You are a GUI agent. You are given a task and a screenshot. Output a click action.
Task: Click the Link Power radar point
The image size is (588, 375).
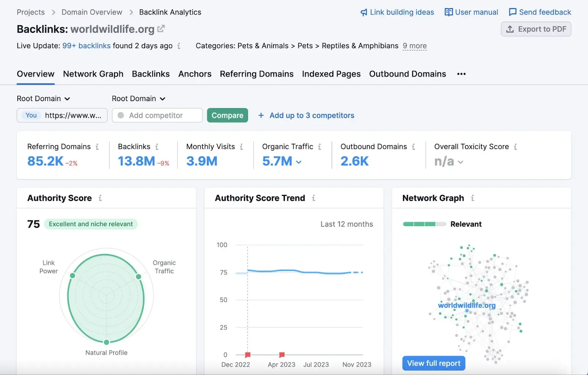tap(72, 275)
